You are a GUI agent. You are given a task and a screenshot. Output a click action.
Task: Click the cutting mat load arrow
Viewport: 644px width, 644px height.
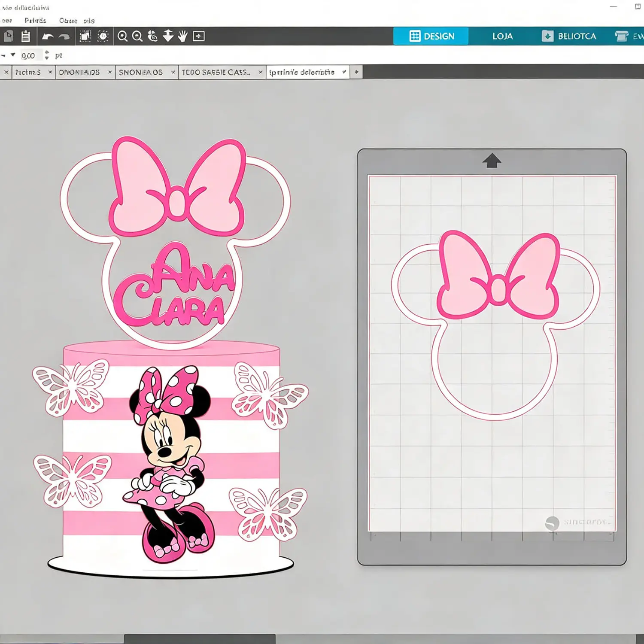click(x=492, y=161)
